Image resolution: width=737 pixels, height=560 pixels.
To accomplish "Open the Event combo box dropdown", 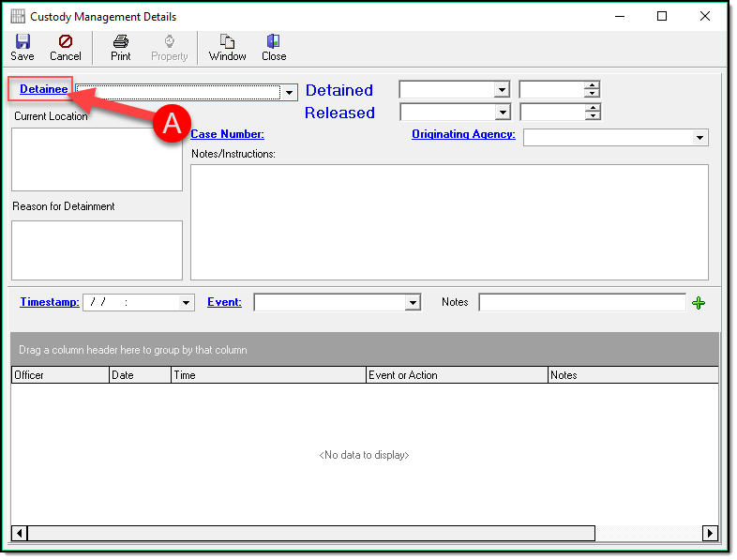I will click(x=413, y=303).
